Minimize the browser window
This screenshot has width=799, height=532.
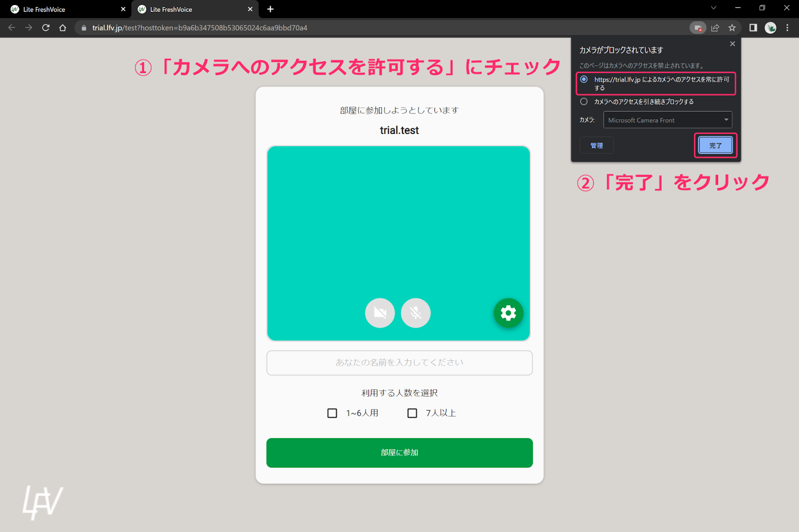pyautogui.click(x=738, y=8)
